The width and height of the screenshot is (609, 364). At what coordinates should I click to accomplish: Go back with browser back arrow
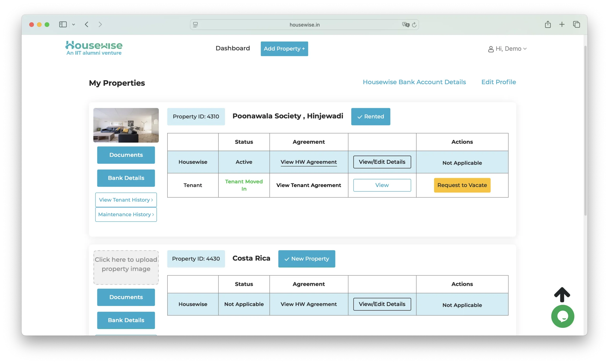pyautogui.click(x=87, y=24)
